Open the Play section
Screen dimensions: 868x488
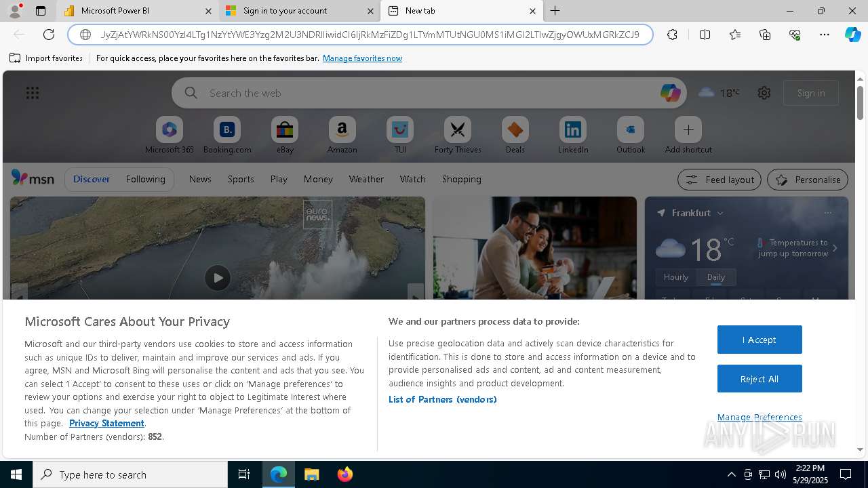pos(279,179)
